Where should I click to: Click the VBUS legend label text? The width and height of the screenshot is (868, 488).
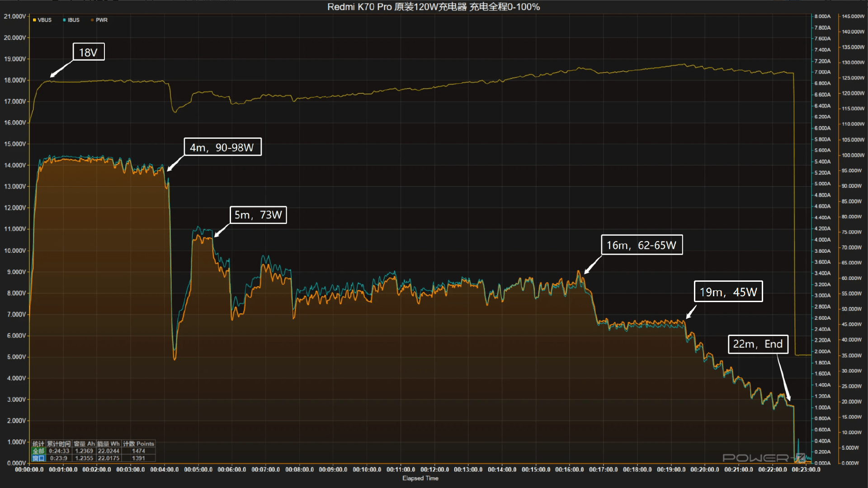pyautogui.click(x=44, y=20)
